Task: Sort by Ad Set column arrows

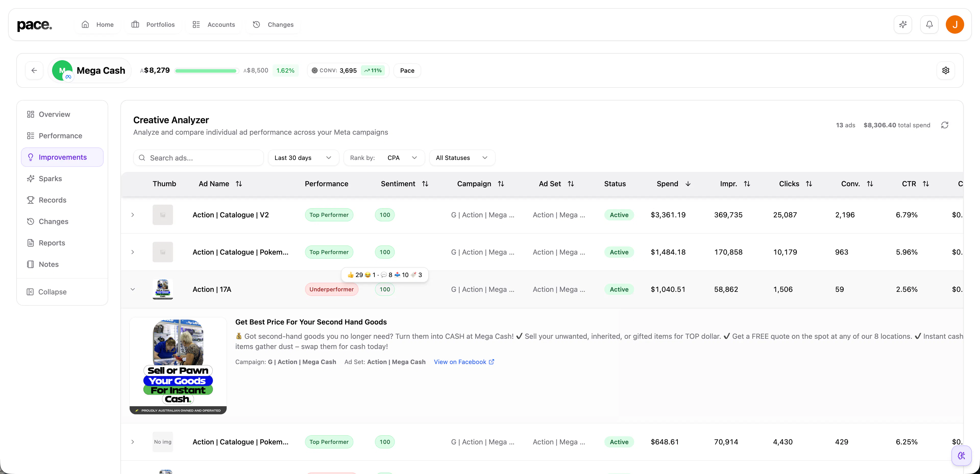Action: pyautogui.click(x=571, y=184)
